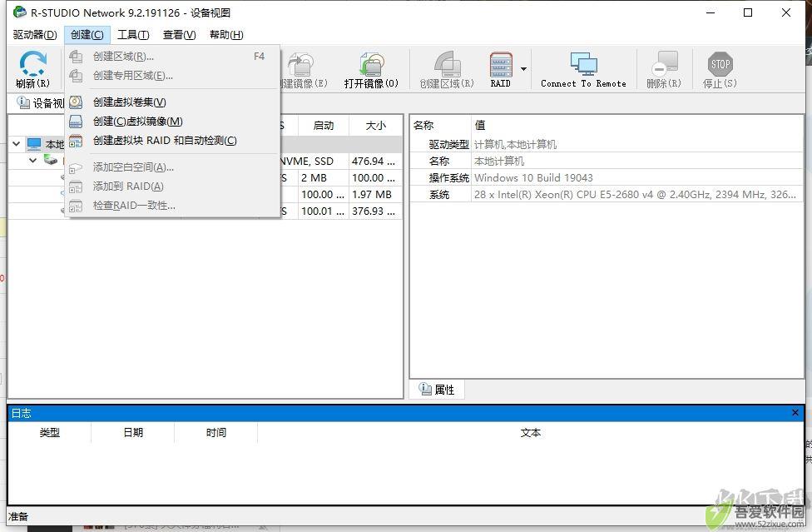
Task: Choose 添加到 RAID(A) menu entry
Action: (172, 186)
